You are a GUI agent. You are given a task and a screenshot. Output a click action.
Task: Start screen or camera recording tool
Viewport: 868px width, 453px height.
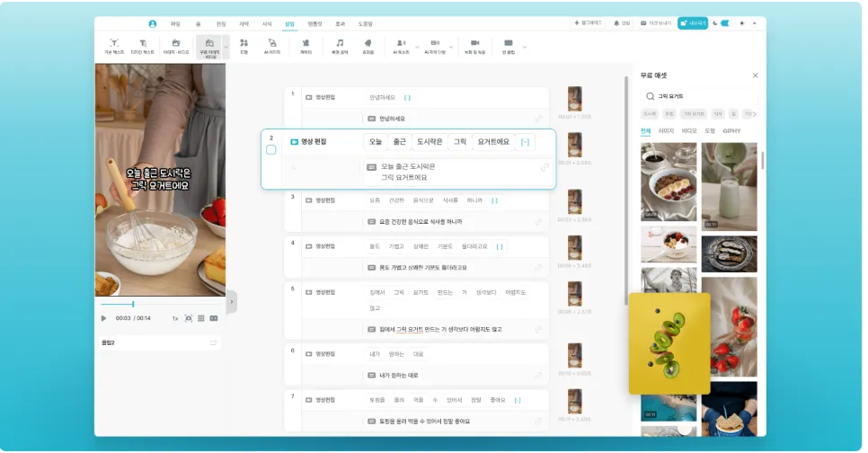point(474,47)
